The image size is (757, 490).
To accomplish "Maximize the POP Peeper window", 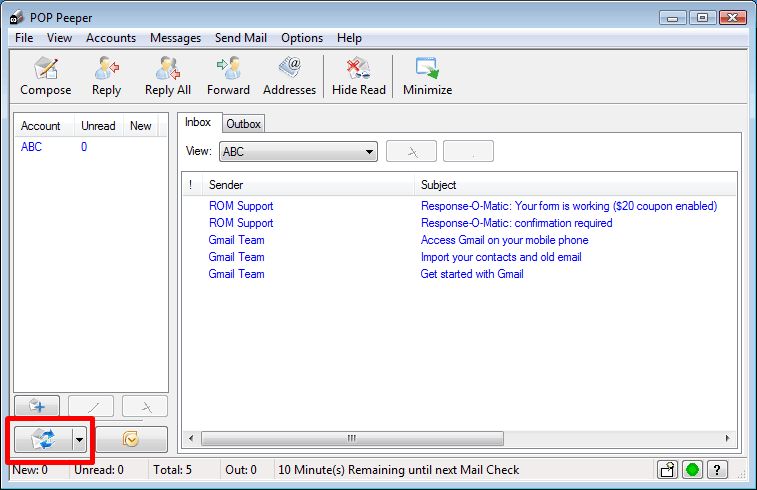I will pos(702,18).
